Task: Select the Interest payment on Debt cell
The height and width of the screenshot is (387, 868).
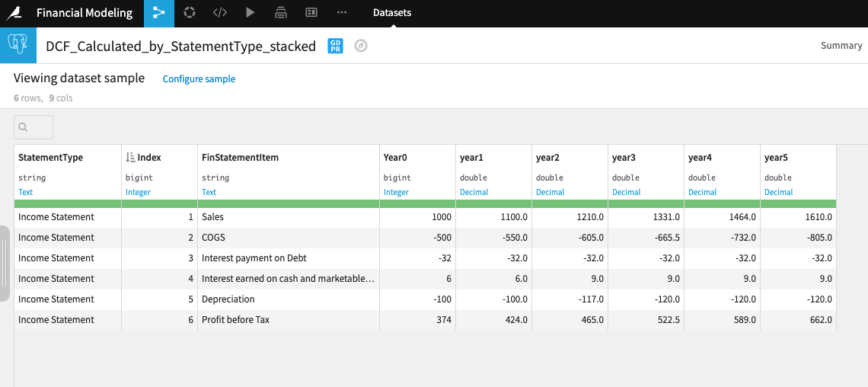Action: [289, 258]
